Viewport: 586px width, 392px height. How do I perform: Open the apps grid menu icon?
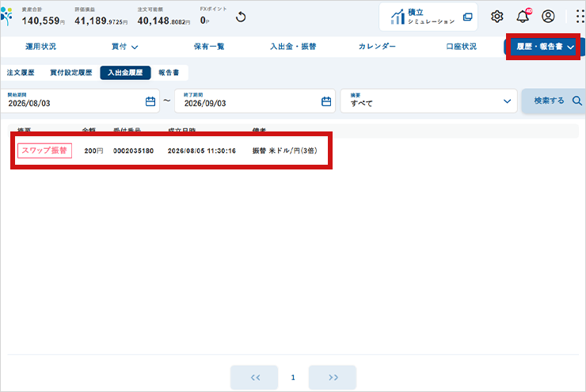tap(580, 17)
